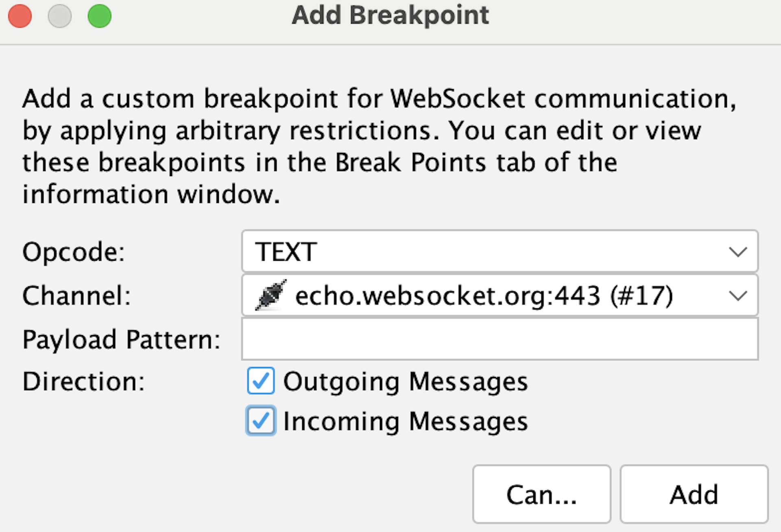Click the chevron arrow of Channel dropdown
The image size is (781, 532).
pos(738,296)
